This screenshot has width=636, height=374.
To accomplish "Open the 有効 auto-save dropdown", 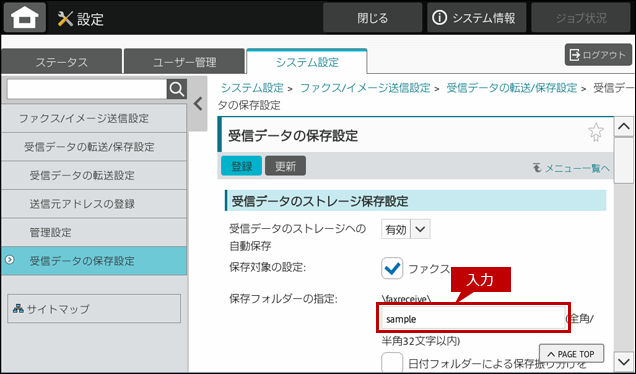I will click(406, 230).
